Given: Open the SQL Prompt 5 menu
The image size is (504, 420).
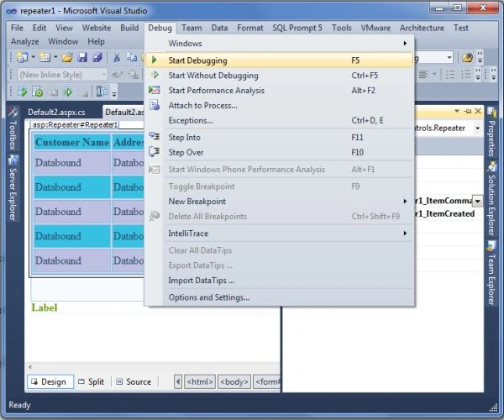Looking at the screenshot, I should [297, 28].
